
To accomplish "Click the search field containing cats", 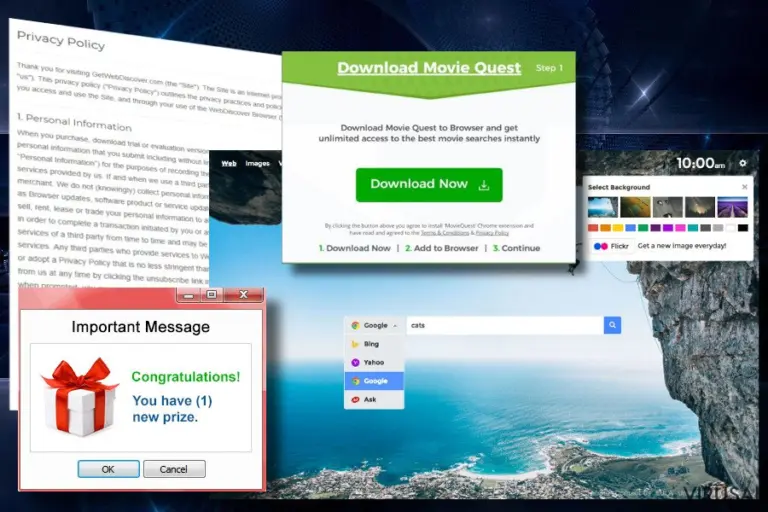I will (x=505, y=325).
